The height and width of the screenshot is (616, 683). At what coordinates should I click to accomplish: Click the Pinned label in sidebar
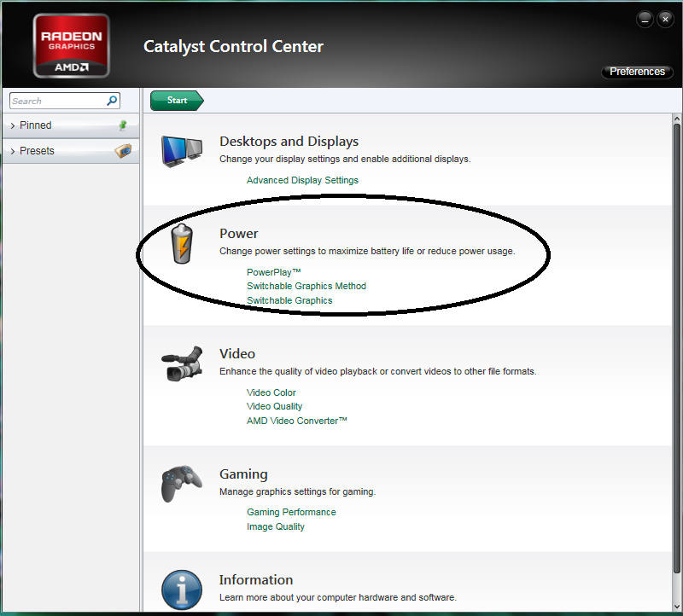(35, 125)
